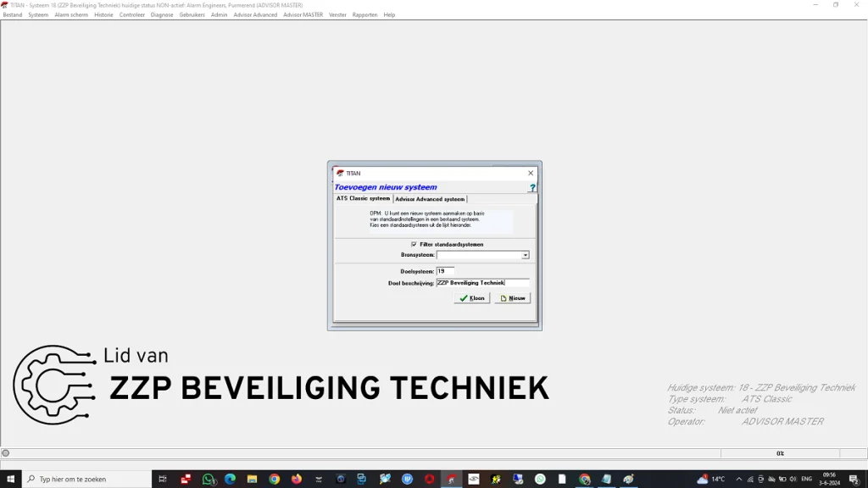Open the Bronsysteem dropdown list

pos(526,255)
